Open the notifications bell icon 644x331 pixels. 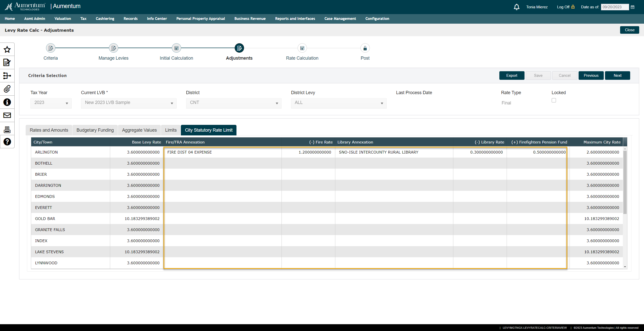click(516, 7)
